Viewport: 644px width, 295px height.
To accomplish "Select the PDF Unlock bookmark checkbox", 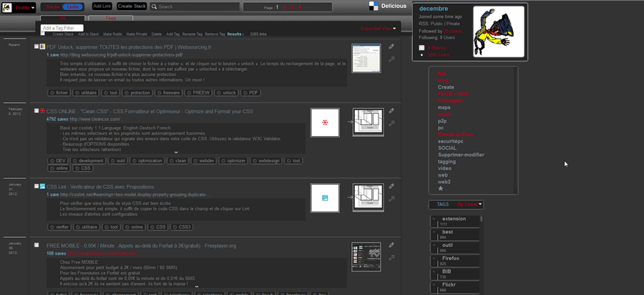I will (x=36, y=47).
